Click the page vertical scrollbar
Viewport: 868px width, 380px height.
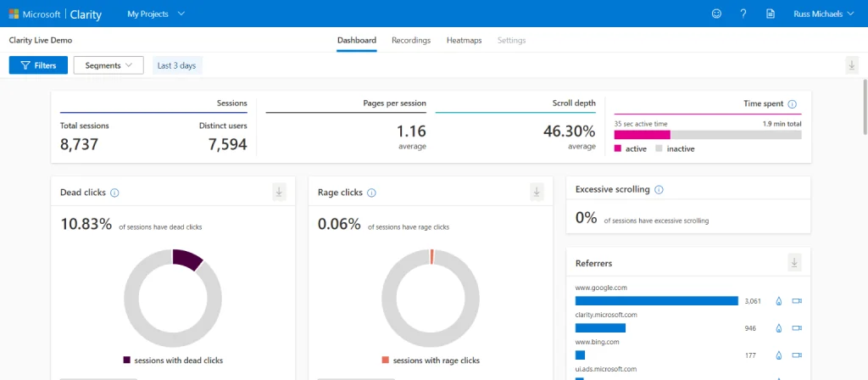click(x=865, y=107)
